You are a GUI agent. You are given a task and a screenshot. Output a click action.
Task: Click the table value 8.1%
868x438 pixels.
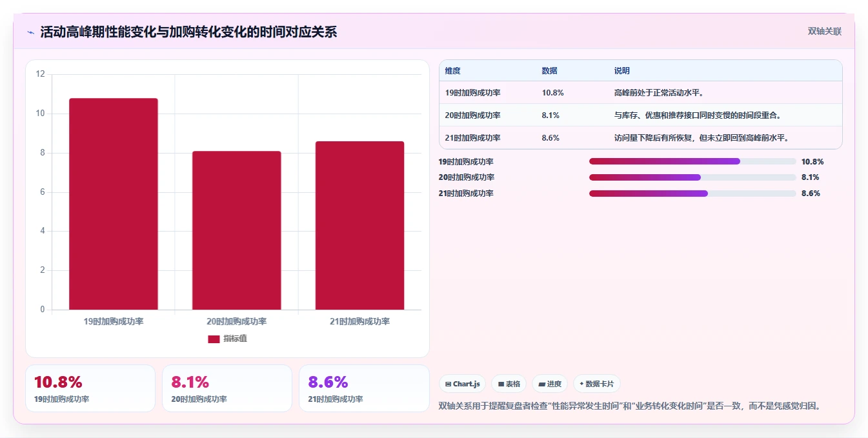pos(550,115)
